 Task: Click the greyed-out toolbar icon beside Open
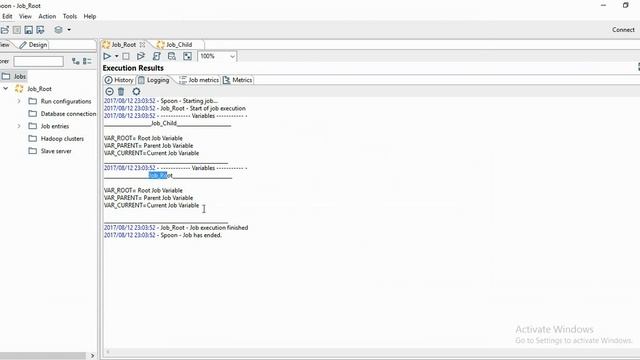pos(17,30)
